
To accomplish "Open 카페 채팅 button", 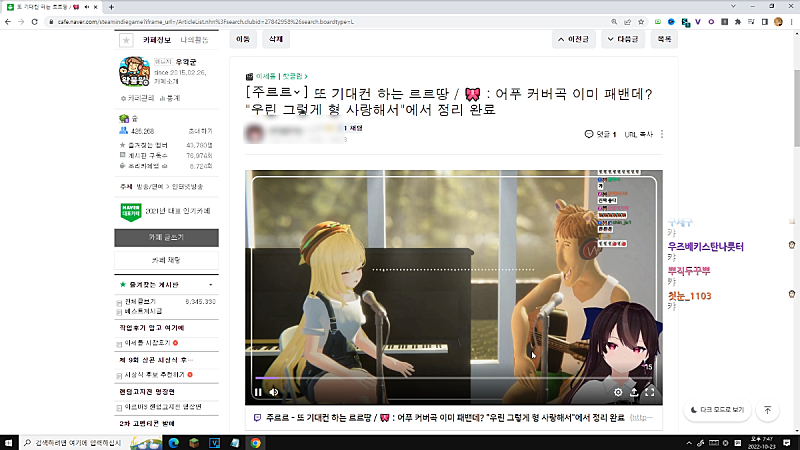I will [x=166, y=260].
